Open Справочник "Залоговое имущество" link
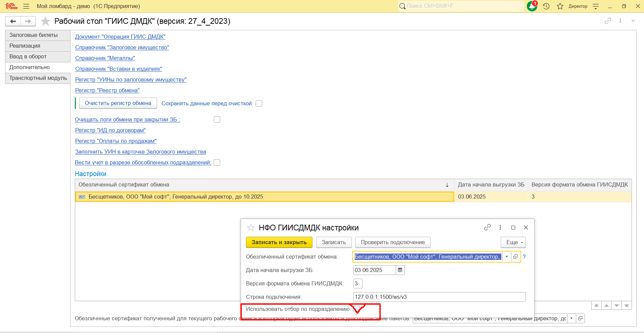 click(122, 47)
